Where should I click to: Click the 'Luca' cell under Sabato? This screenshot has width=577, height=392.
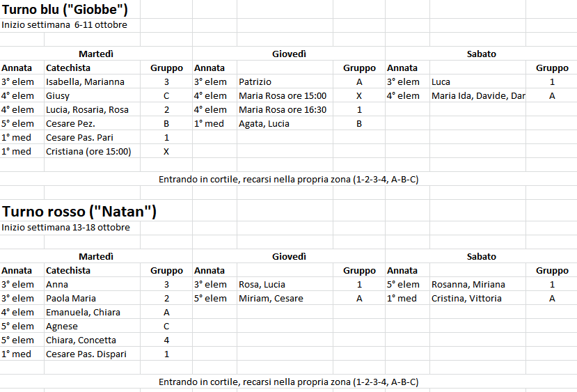pyautogui.click(x=477, y=81)
